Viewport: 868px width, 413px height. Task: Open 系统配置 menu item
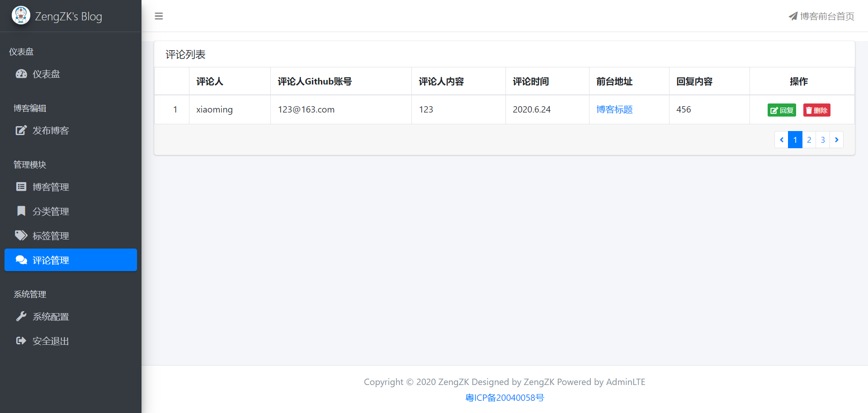click(71, 316)
